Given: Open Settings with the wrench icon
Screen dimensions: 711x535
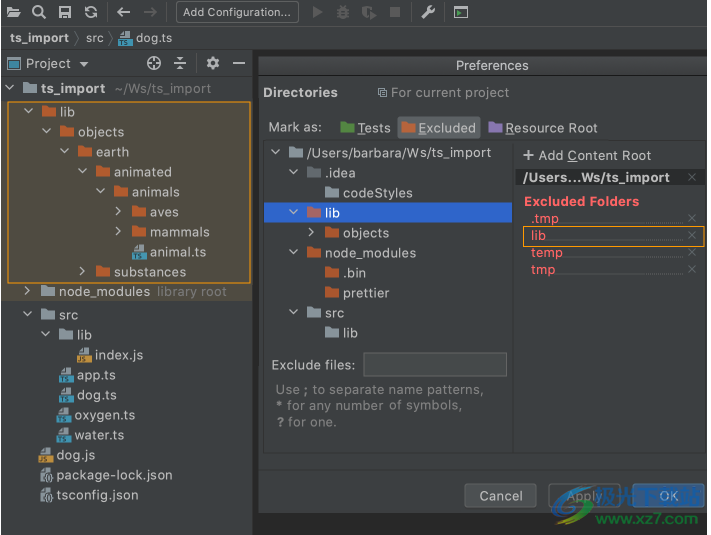Looking at the screenshot, I should 428,12.
